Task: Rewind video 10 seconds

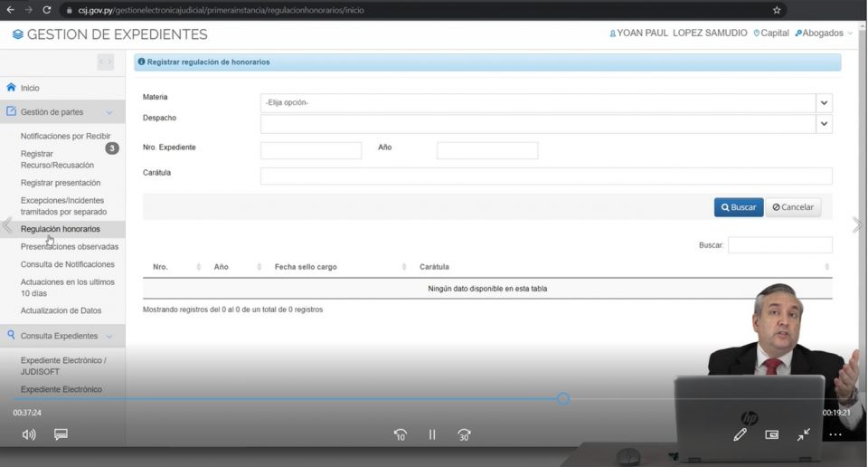Action: tap(401, 434)
